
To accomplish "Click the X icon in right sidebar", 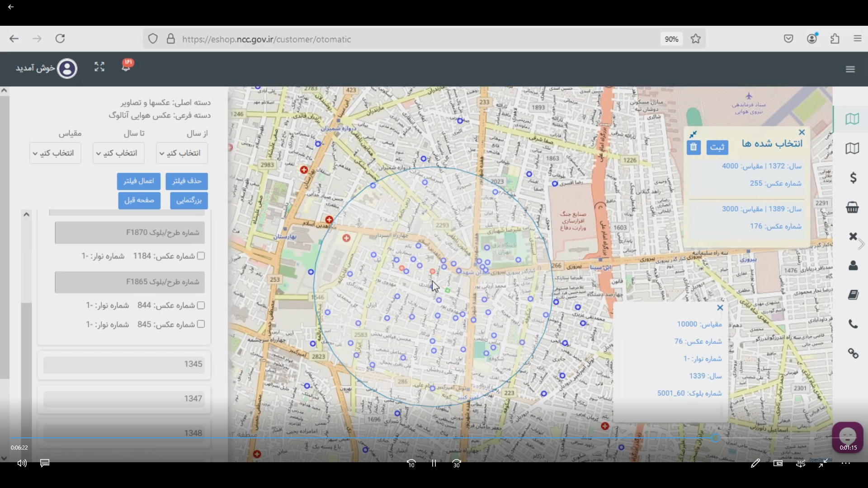I will pos(853,236).
